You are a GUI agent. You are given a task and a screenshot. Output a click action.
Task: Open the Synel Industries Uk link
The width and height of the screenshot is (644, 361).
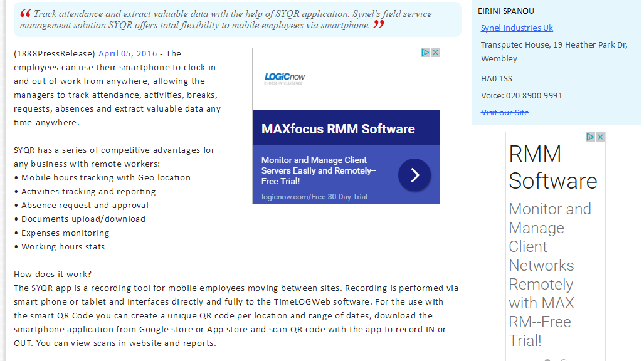[x=517, y=28]
